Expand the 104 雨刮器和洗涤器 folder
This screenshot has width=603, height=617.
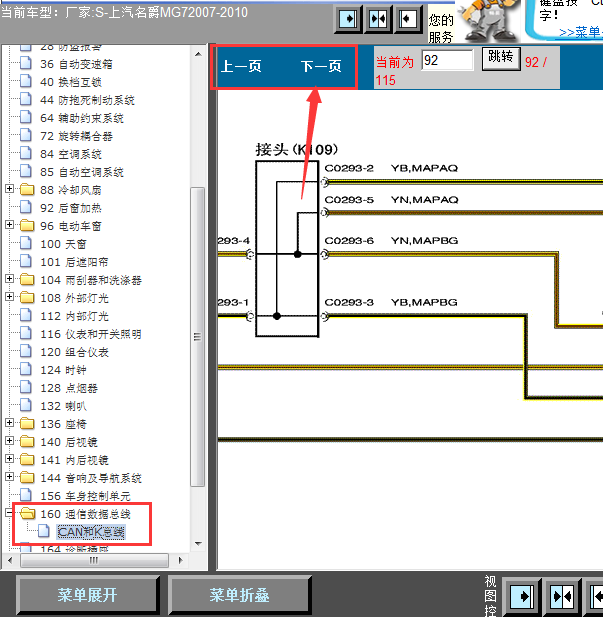coord(9,279)
